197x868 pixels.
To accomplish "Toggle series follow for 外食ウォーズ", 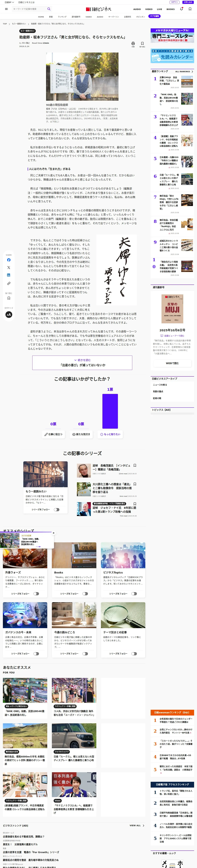I will tap(36, 594).
